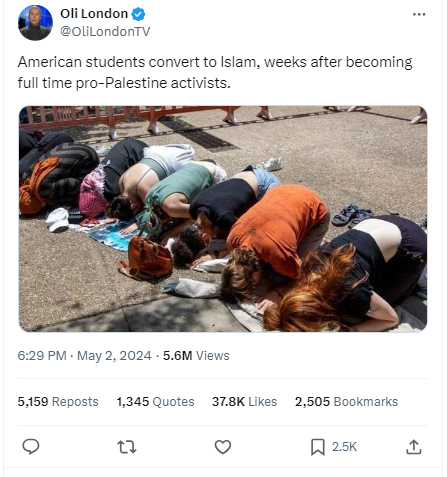The height and width of the screenshot is (477, 447).
Task: Open Oli London's profile picture
Action: 35,23
